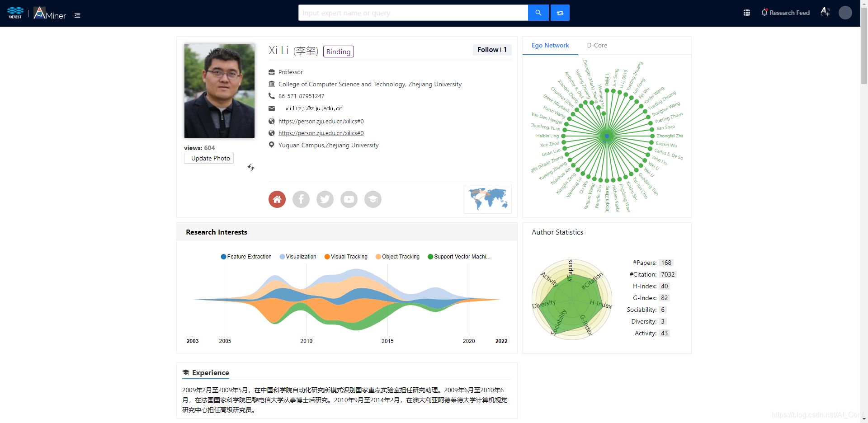Open the apps grid icon
Screen dimensions: 868x423
click(x=746, y=13)
